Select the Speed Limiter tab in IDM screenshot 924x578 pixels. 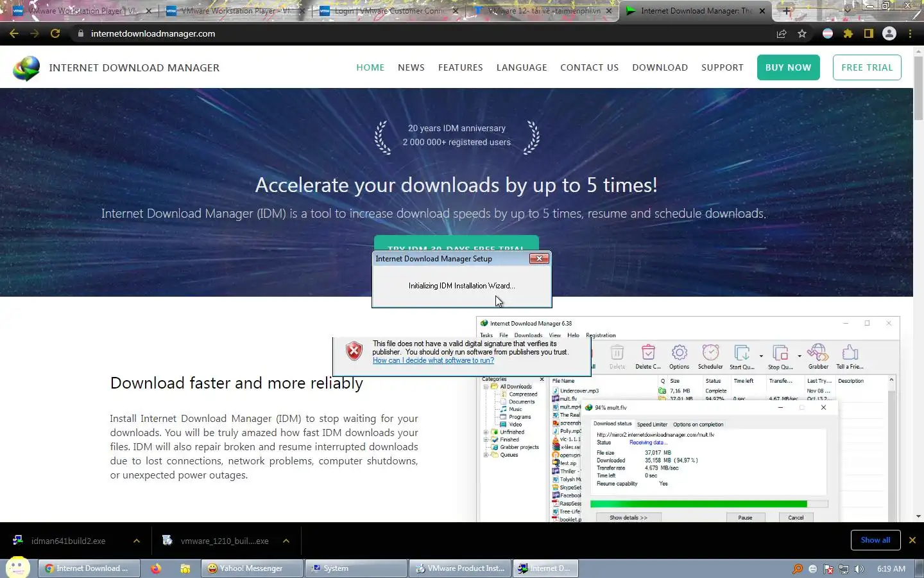(652, 424)
